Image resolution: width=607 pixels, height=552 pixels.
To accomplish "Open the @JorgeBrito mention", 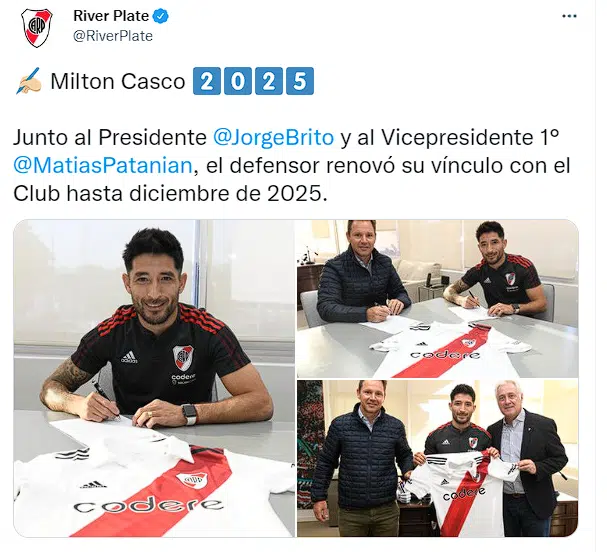I will 273,137.
